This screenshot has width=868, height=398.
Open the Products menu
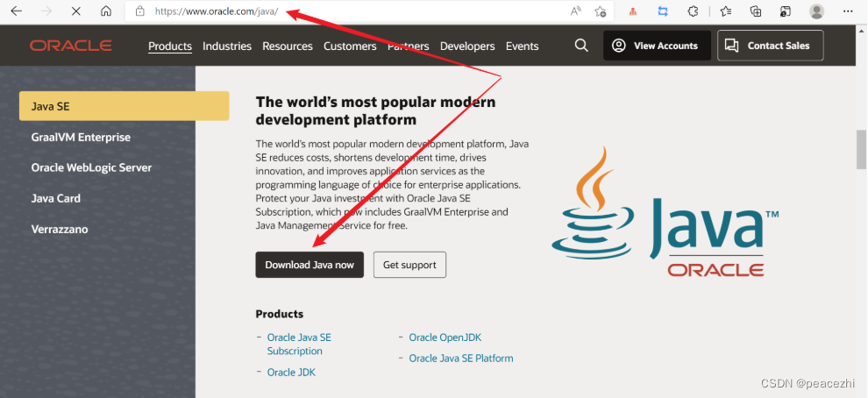click(170, 46)
